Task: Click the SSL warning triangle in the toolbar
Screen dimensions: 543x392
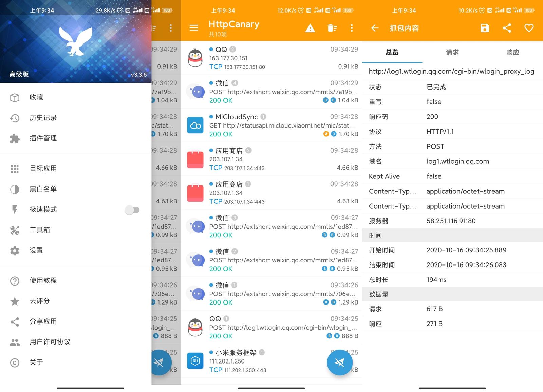Action: click(310, 28)
